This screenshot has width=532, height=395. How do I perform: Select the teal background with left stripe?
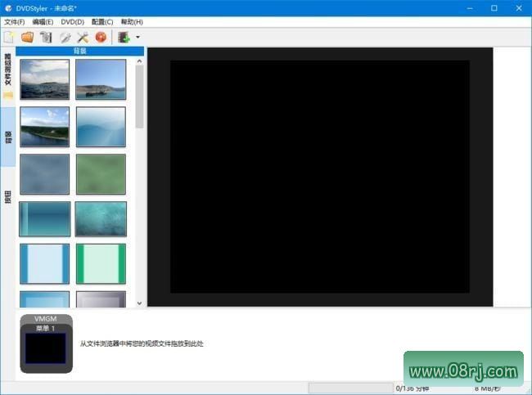point(45,218)
